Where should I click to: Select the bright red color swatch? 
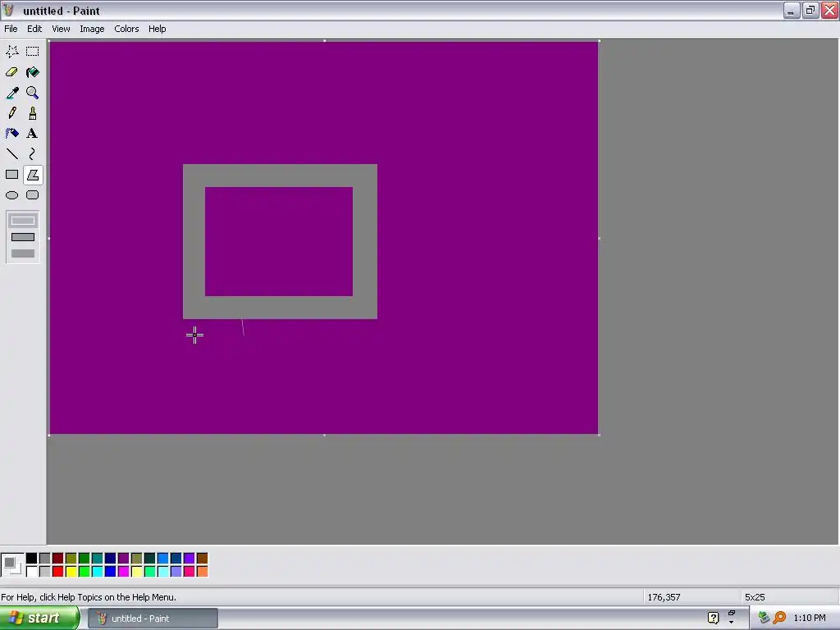pyautogui.click(x=58, y=572)
